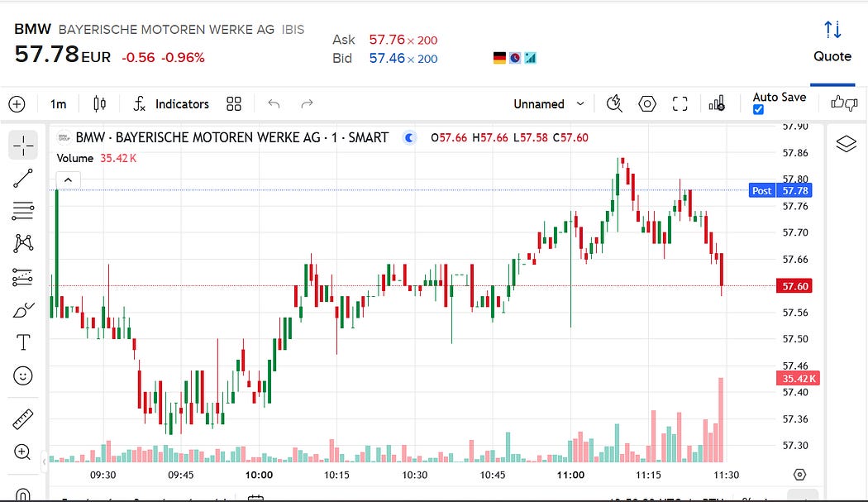868x502 pixels.
Task: Undo the last chart action
Action: tap(274, 103)
